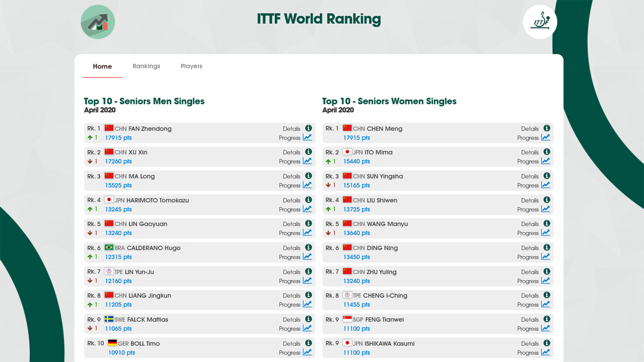Click the German flag beside BOLL Timo
The image size is (644, 362).
coord(112,343)
